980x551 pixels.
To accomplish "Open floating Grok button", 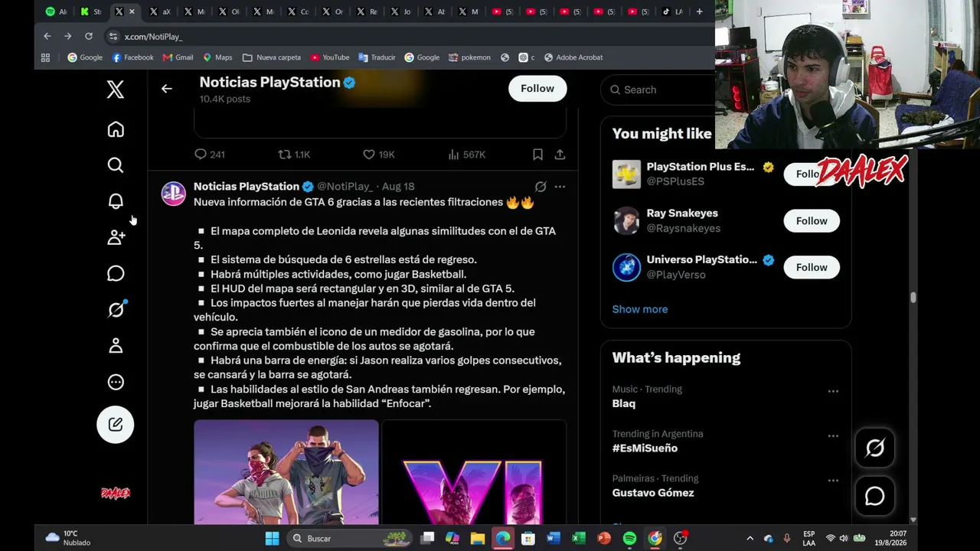I will point(874,448).
